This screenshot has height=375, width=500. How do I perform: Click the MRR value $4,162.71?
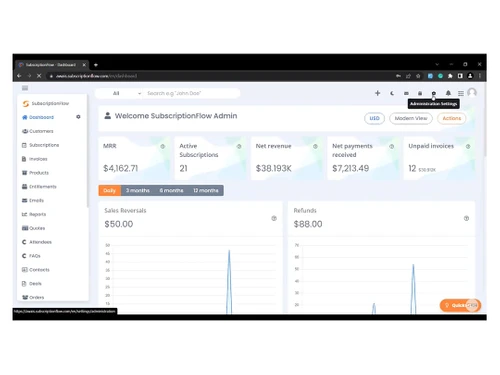(x=121, y=168)
